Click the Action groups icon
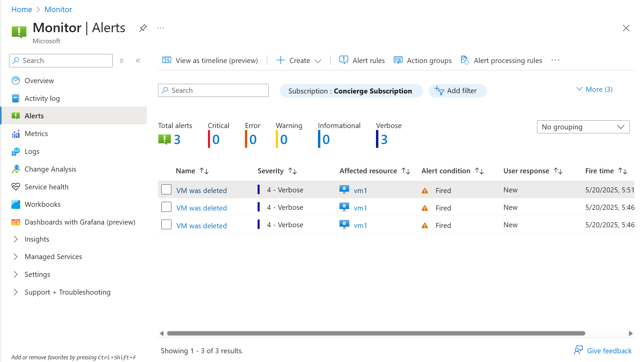Viewport: 644px width, 362px height. [398, 60]
